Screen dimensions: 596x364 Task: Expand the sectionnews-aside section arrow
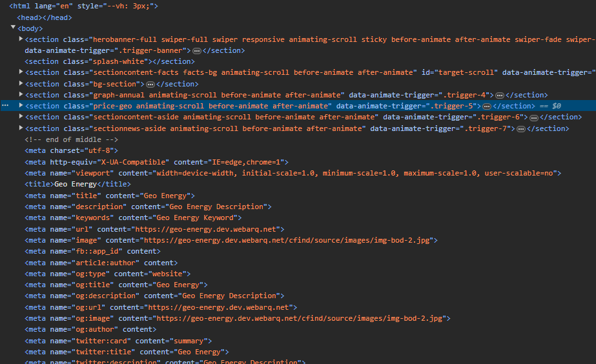click(x=21, y=128)
